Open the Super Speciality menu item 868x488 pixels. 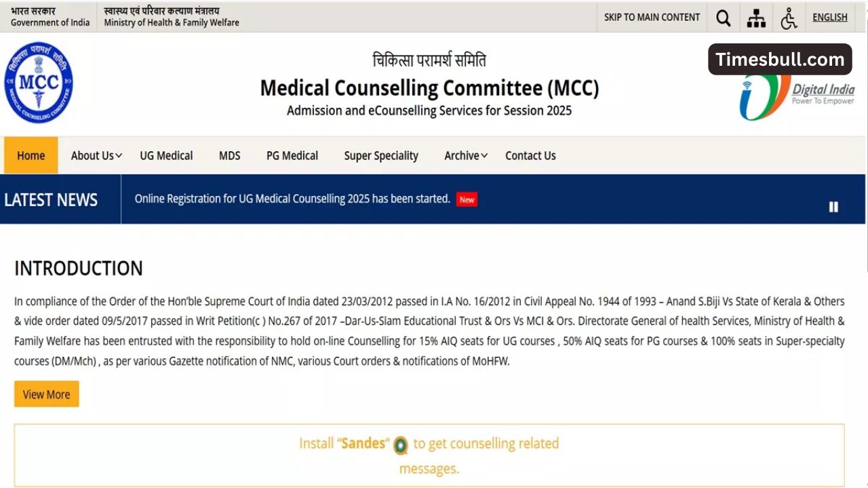pos(381,155)
